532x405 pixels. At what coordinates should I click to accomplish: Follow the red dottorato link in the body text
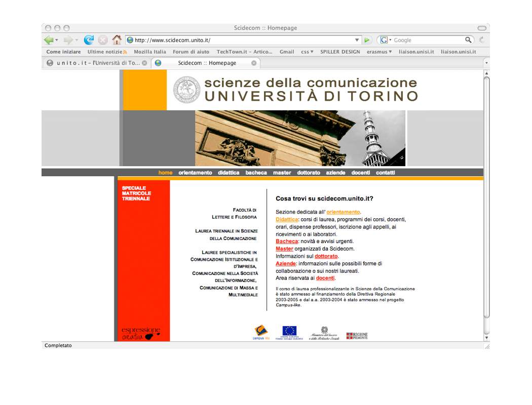[326, 256]
